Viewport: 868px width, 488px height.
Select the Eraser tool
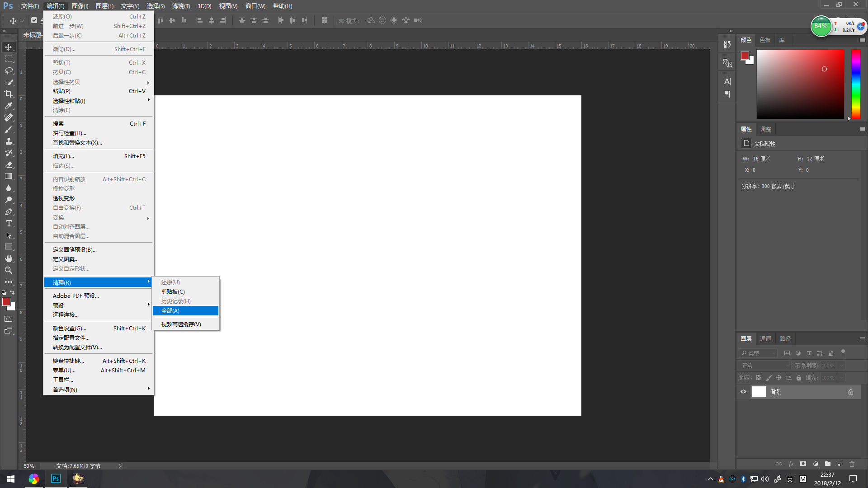(x=9, y=164)
